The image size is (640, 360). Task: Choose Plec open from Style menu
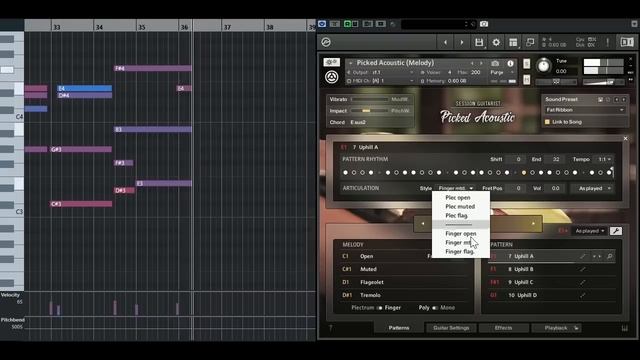coord(458,198)
